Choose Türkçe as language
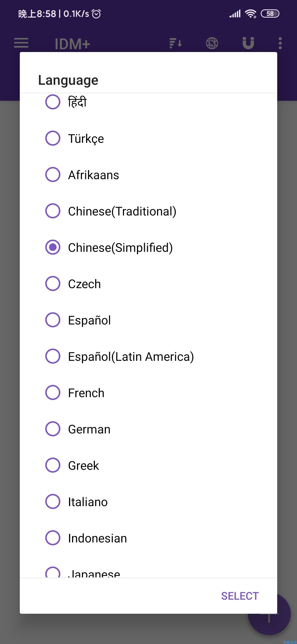 (x=53, y=138)
